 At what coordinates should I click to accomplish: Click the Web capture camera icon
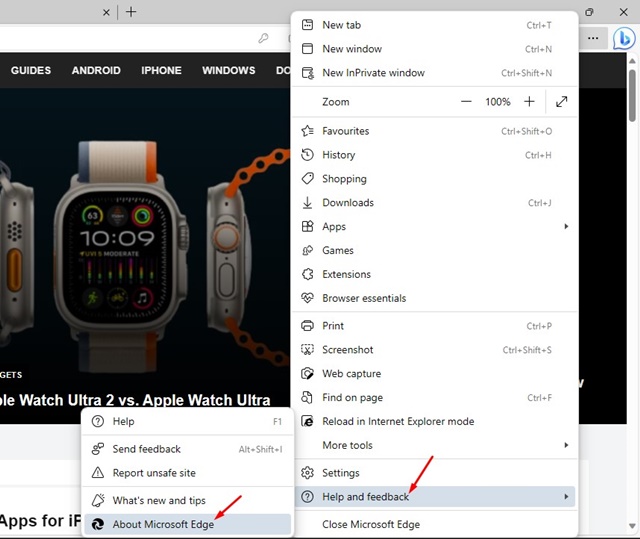(x=307, y=374)
